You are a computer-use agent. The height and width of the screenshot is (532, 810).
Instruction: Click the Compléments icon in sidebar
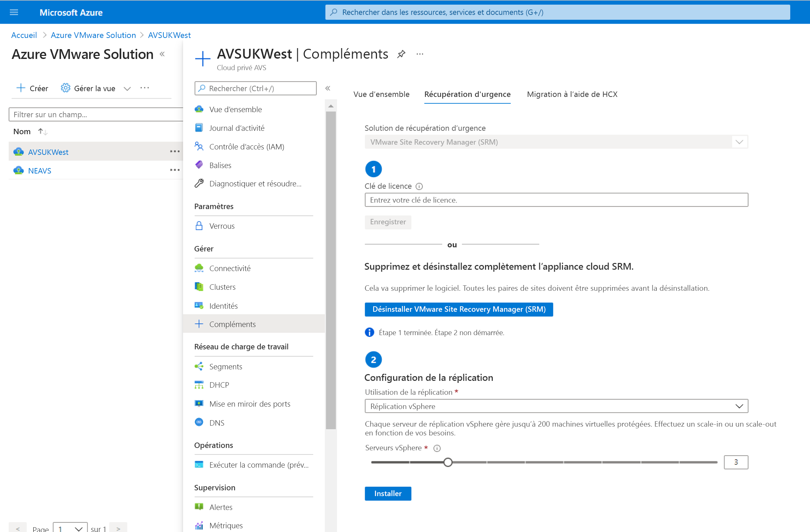199,323
